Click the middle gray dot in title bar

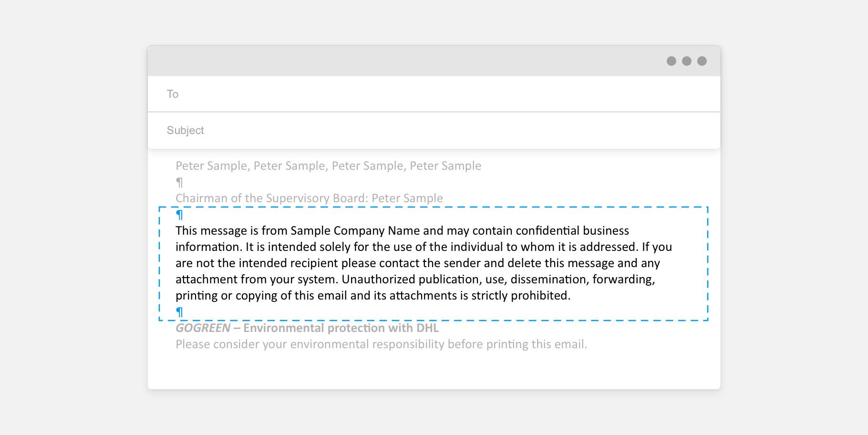[686, 61]
